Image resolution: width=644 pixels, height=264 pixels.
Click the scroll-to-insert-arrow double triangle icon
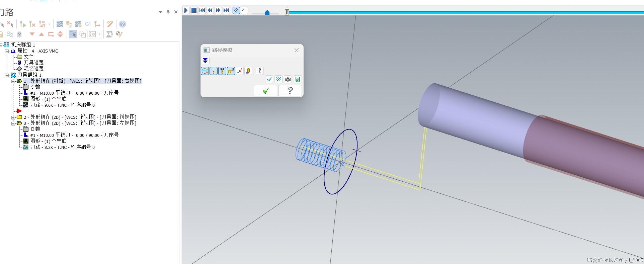pos(60,34)
